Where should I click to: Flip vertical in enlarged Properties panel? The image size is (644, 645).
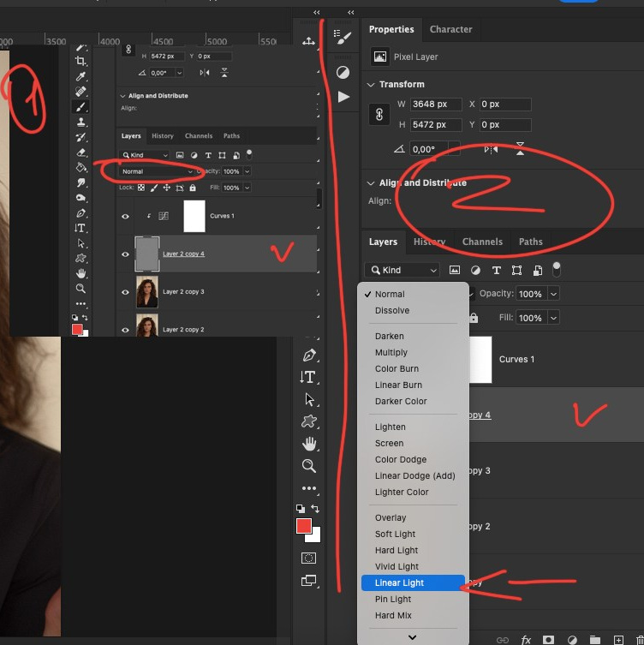pos(520,148)
